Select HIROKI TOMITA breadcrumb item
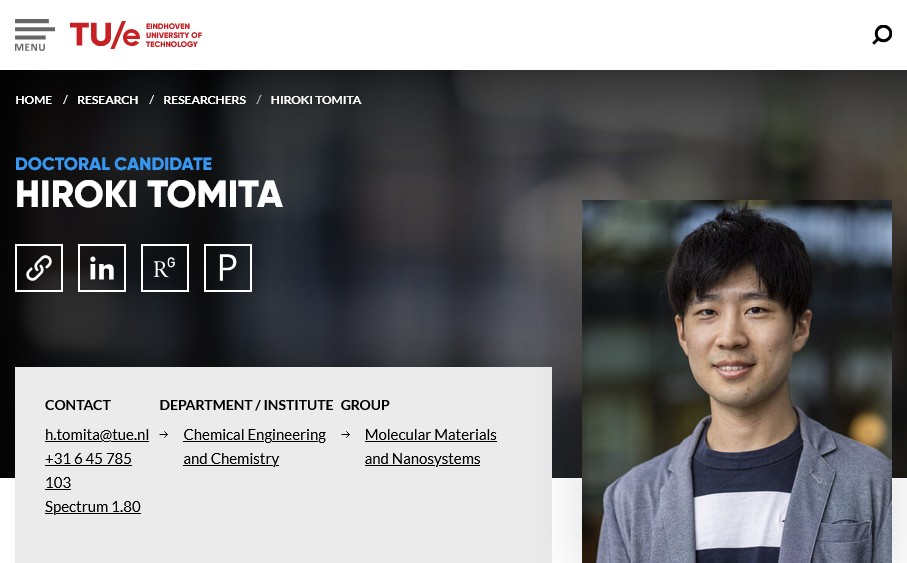 [x=316, y=100]
